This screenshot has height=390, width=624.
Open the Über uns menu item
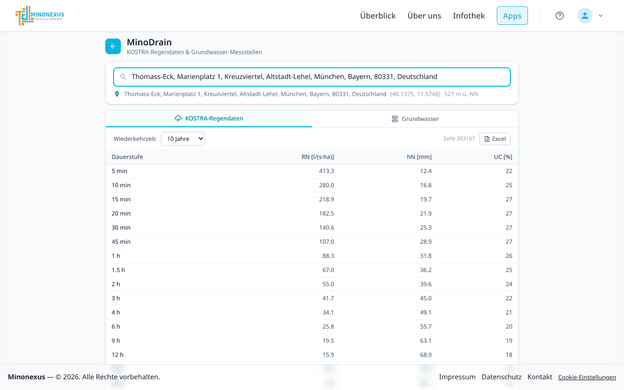coord(424,16)
